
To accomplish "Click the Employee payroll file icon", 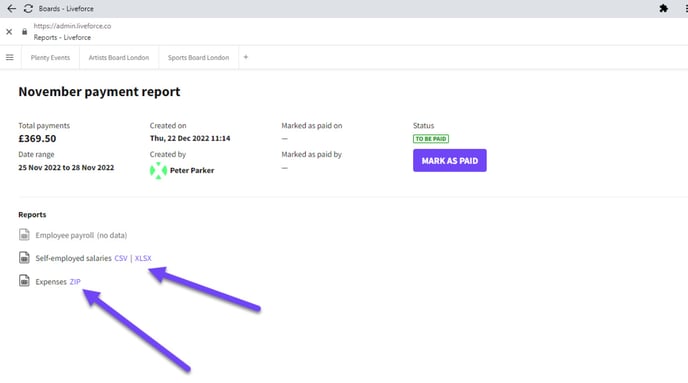I will click(24, 235).
